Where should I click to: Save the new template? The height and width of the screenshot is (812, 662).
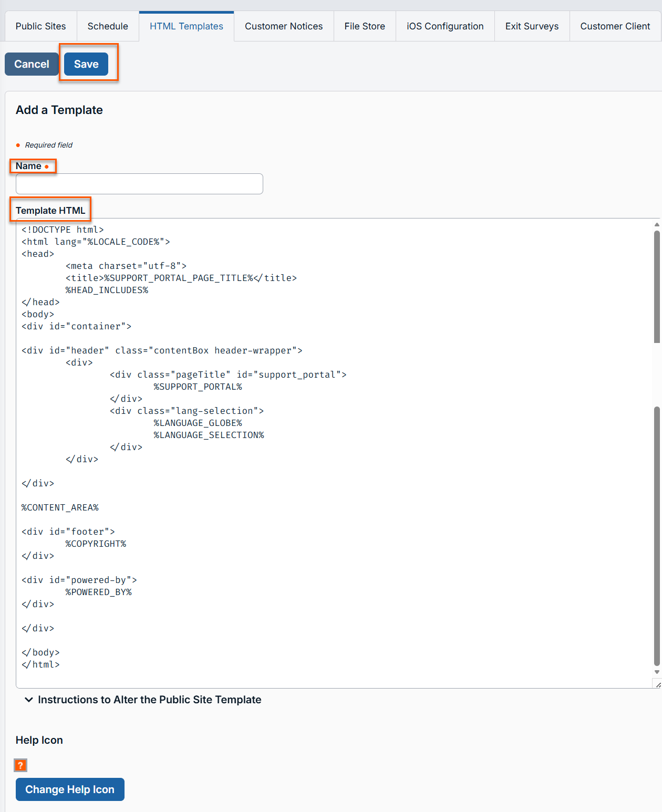(86, 64)
